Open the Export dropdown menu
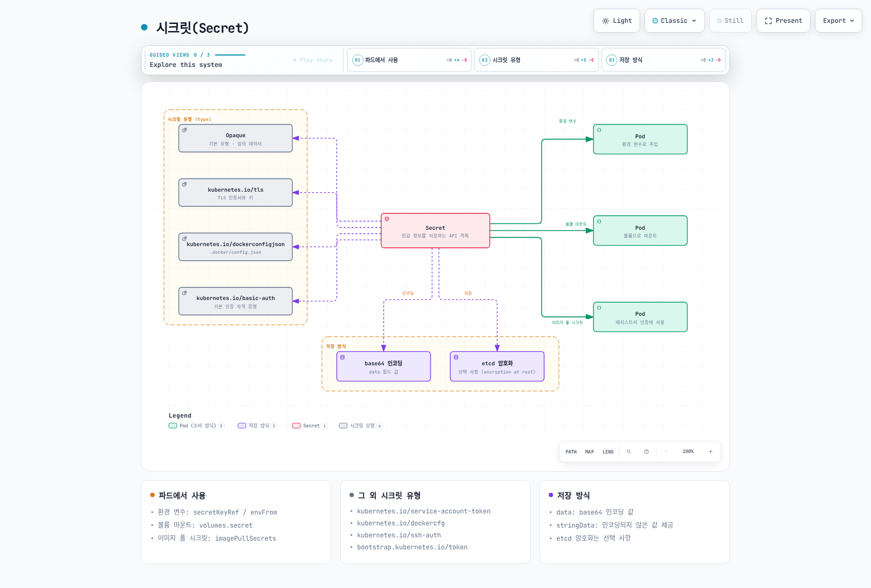 [x=838, y=21]
